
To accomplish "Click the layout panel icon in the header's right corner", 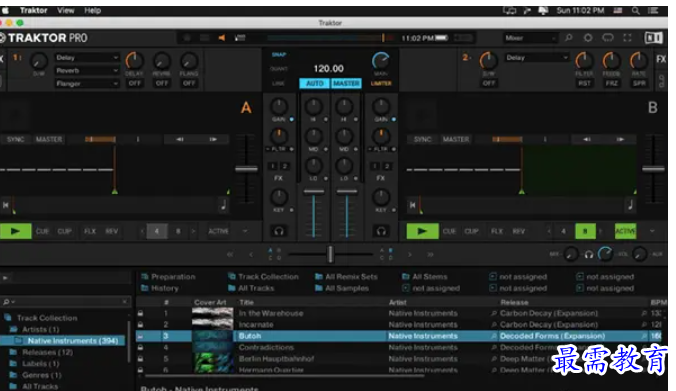I will 654,38.
